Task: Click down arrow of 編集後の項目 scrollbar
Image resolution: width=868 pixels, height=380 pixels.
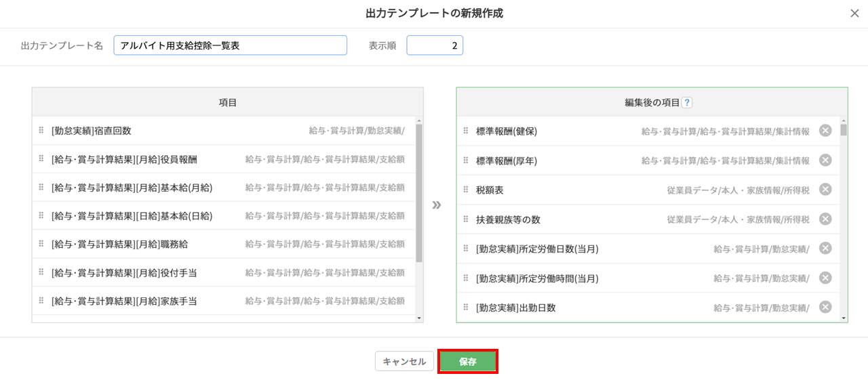Action: pyautogui.click(x=844, y=318)
